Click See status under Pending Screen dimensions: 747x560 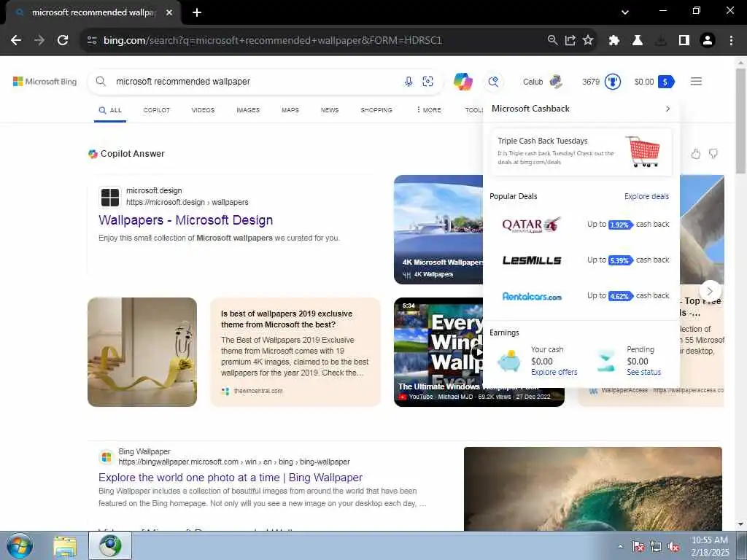[643, 372]
